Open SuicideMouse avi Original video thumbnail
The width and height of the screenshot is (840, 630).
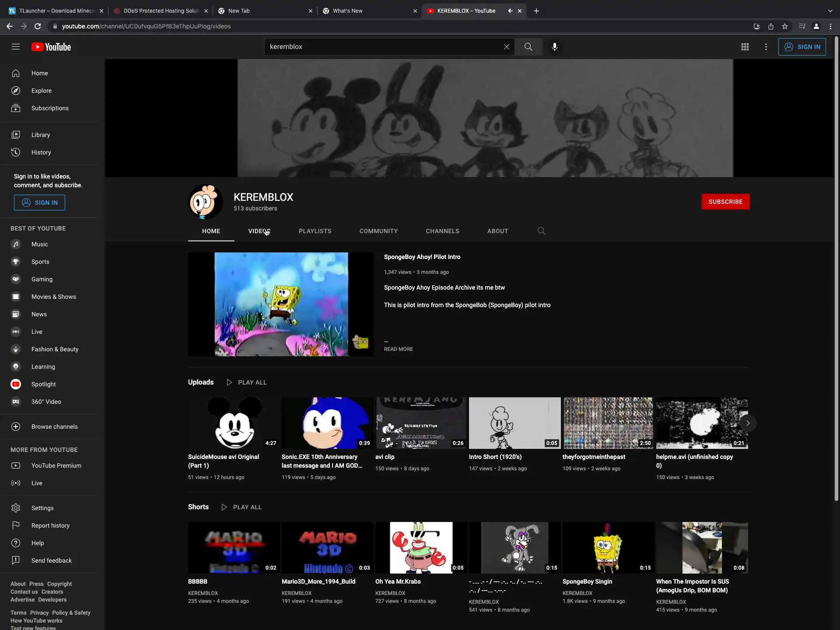(234, 423)
